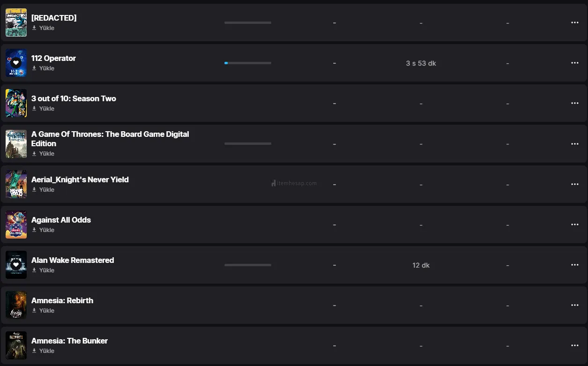Click the download icon under 112 Operator
The width and height of the screenshot is (588, 366).
(34, 68)
